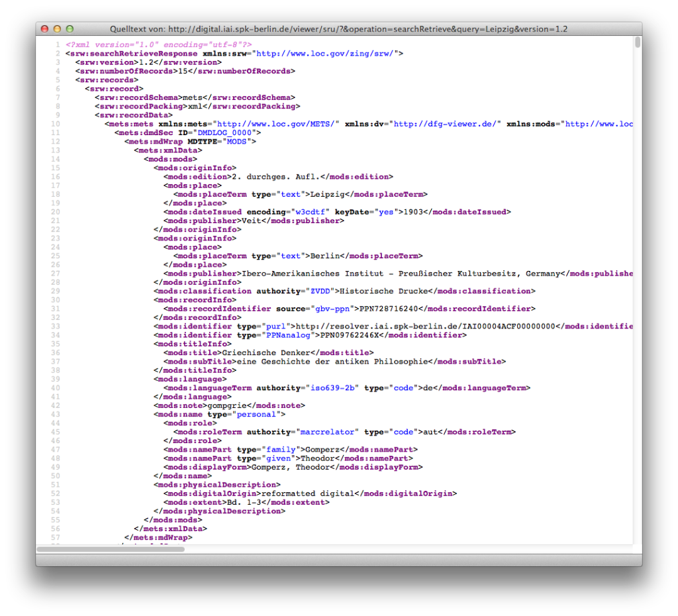Click the roleTerm value aut
678x616 pixels.
(x=430, y=432)
